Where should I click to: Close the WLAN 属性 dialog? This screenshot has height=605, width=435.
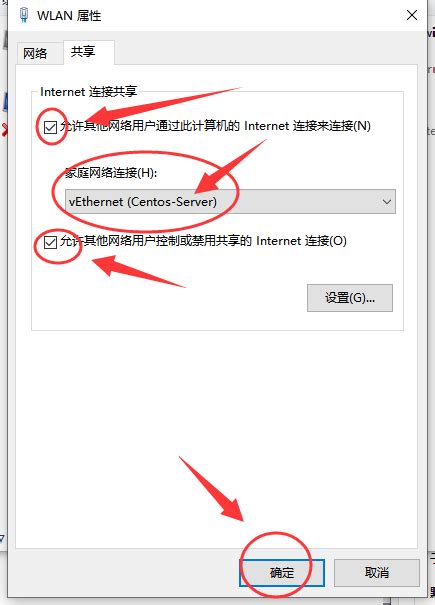pos(412,15)
